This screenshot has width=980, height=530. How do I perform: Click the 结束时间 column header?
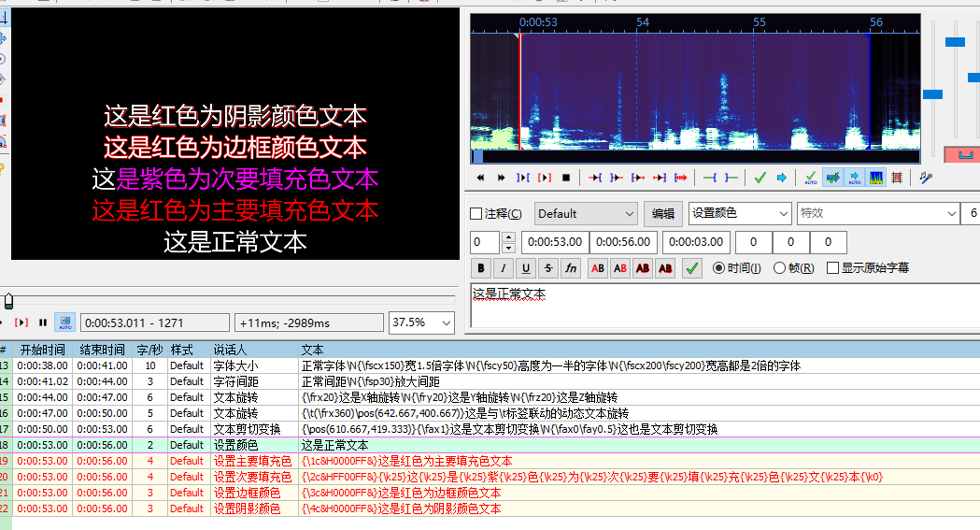point(103,350)
